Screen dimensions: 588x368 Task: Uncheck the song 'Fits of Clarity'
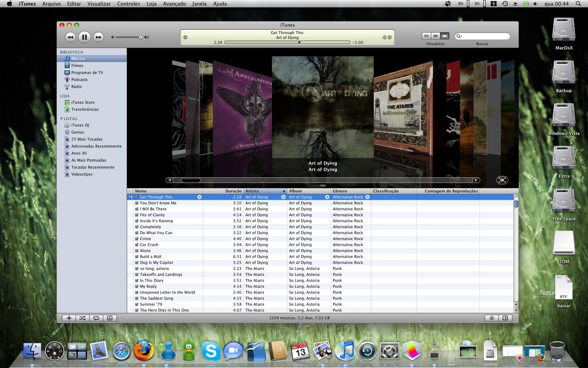pos(137,215)
